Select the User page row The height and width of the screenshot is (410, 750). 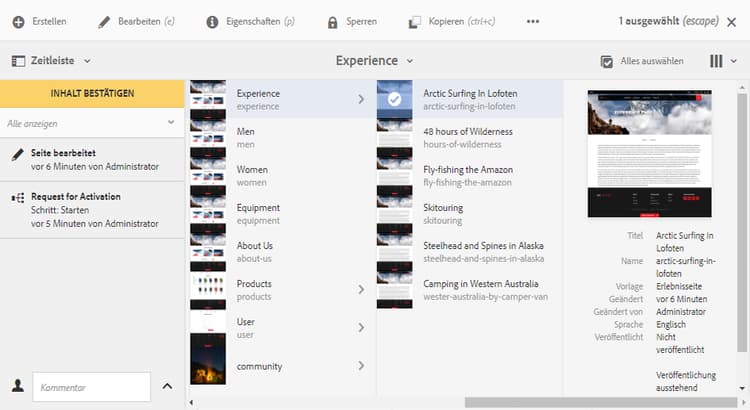point(283,328)
